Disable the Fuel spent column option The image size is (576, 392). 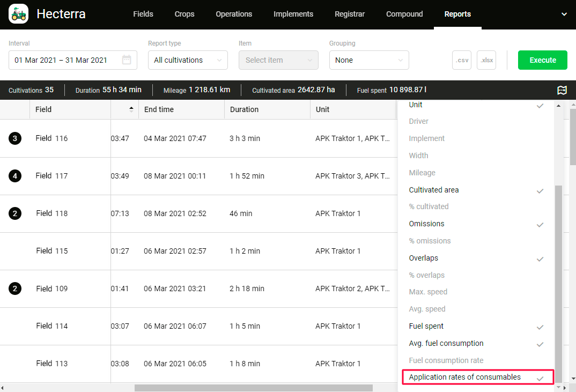(476, 326)
